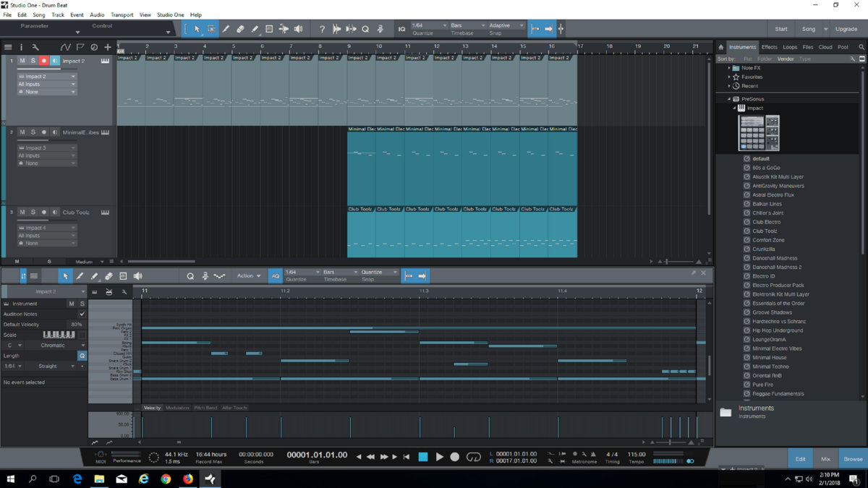Switch to the Loops tab in the browser
Image resolution: width=868 pixels, height=488 pixels.
(x=790, y=46)
